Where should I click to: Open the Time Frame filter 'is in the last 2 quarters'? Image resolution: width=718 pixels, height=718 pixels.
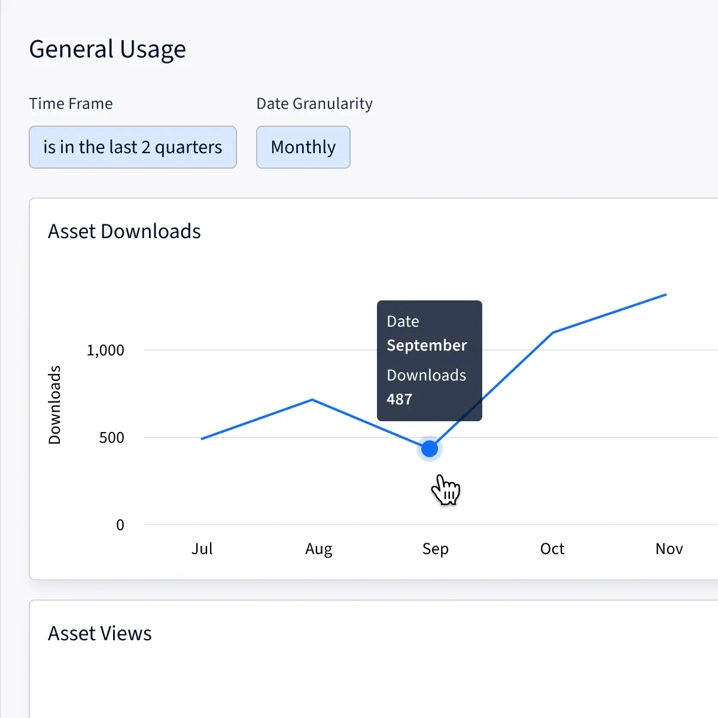pyautogui.click(x=133, y=147)
